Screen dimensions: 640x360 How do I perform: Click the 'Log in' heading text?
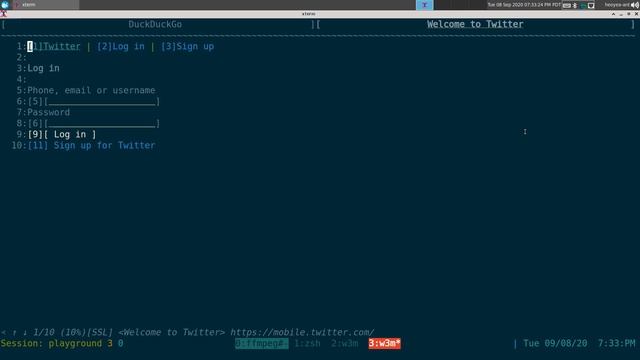43,68
